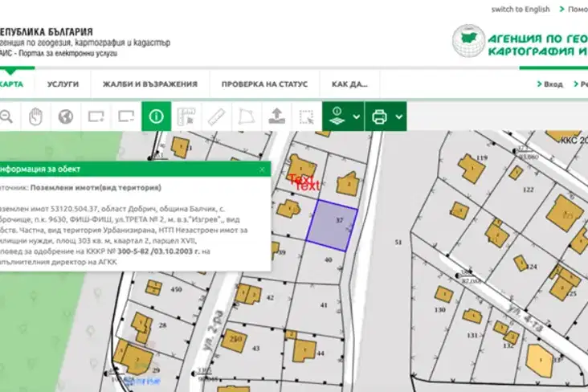Screen dimensions: 588x392
Task: Close the object information panel
Action: pos(262,169)
